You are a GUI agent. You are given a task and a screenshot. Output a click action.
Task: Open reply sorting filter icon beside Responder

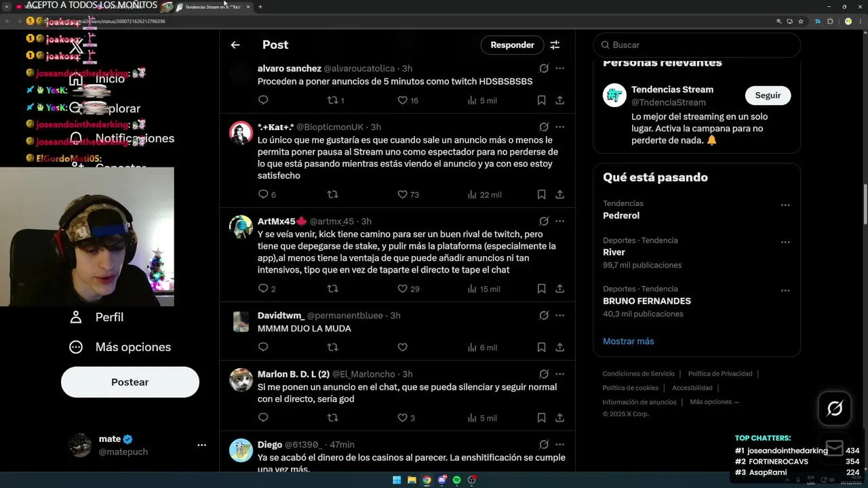click(555, 45)
